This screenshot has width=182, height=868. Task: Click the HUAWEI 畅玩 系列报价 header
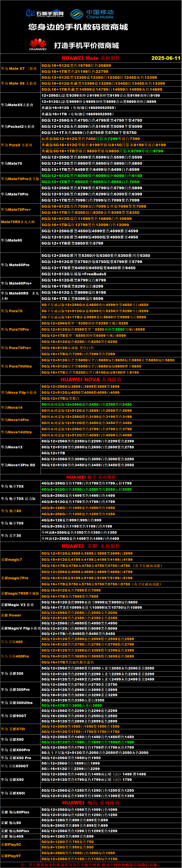[x=91, y=803]
